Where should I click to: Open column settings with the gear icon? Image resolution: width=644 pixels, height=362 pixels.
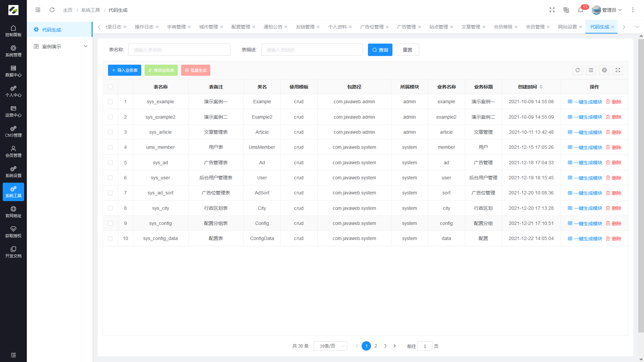pos(604,70)
